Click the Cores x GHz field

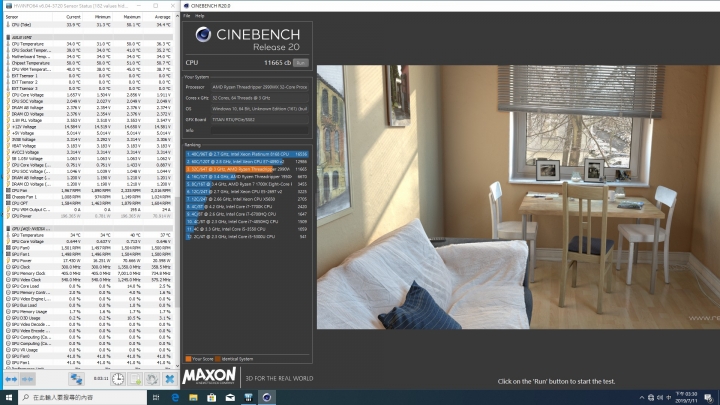click(x=259, y=98)
